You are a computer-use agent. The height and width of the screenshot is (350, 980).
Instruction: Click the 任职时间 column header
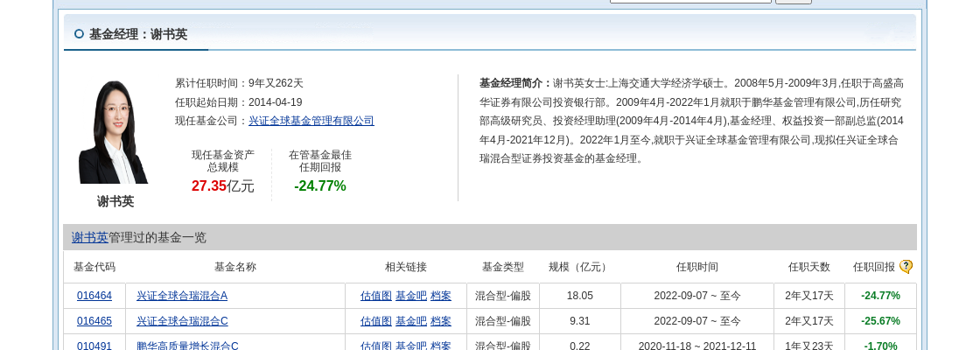click(x=696, y=267)
